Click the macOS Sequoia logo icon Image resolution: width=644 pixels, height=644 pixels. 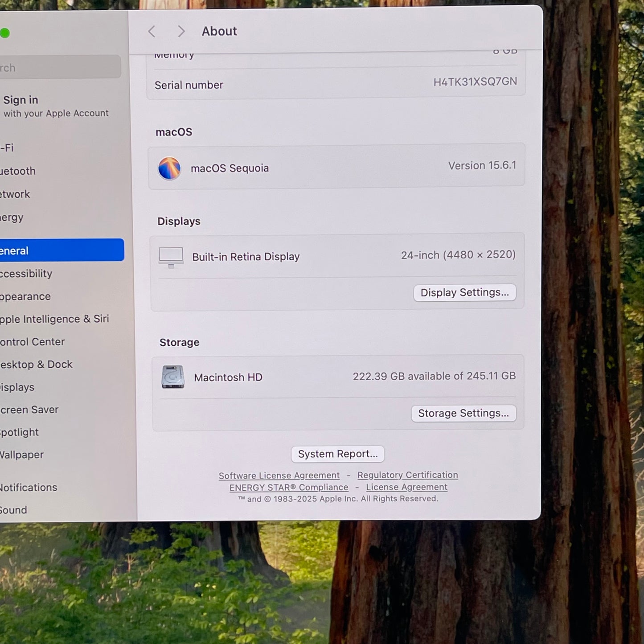pyautogui.click(x=169, y=168)
